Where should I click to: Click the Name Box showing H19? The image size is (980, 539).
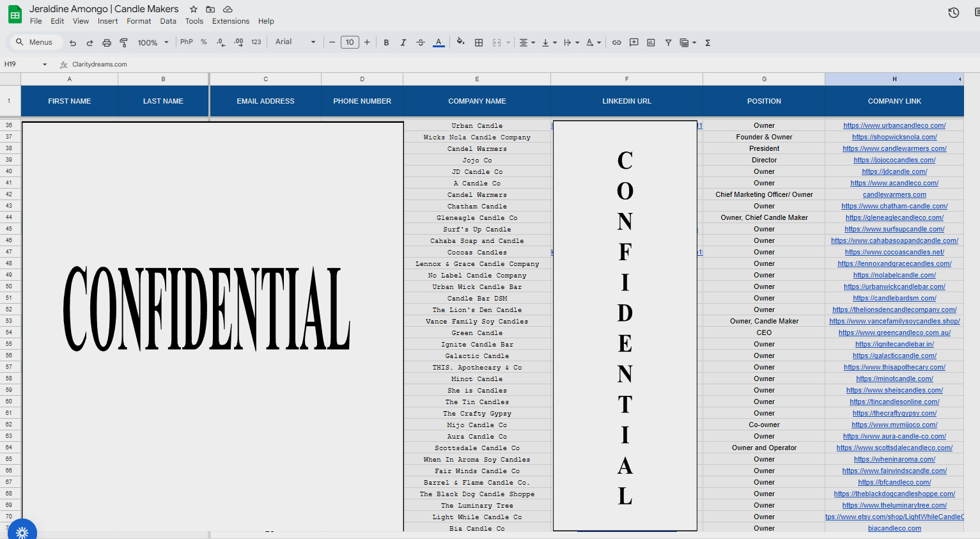tap(21, 65)
